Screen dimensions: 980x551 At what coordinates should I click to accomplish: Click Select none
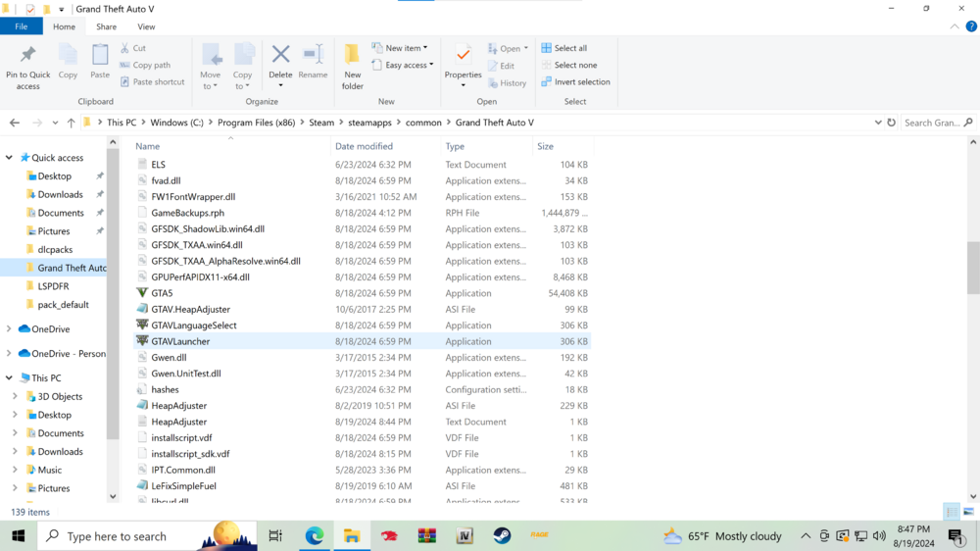[568, 65]
